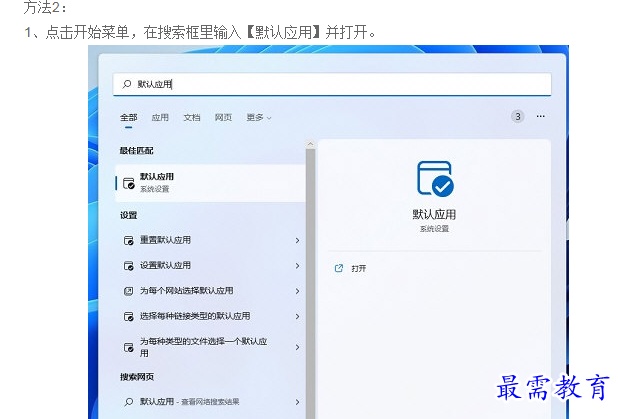
Task: Click the icon beside 重置默认应用
Action: [128, 240]
